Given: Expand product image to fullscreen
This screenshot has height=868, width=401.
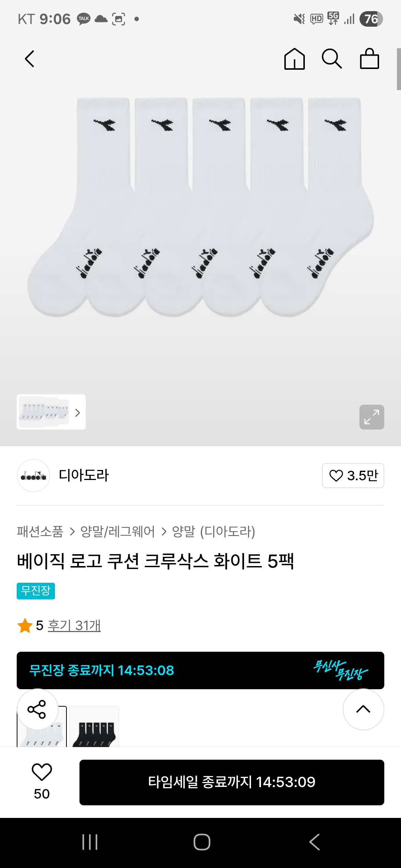Looking at the screenshot, I should point(372,417).
